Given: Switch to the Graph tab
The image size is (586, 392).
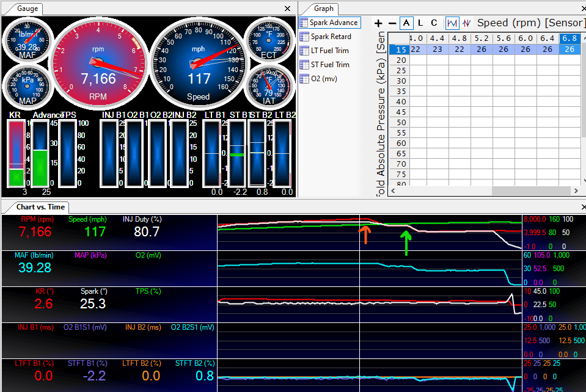Looking at the screenshot, I should tap(323, 9).
